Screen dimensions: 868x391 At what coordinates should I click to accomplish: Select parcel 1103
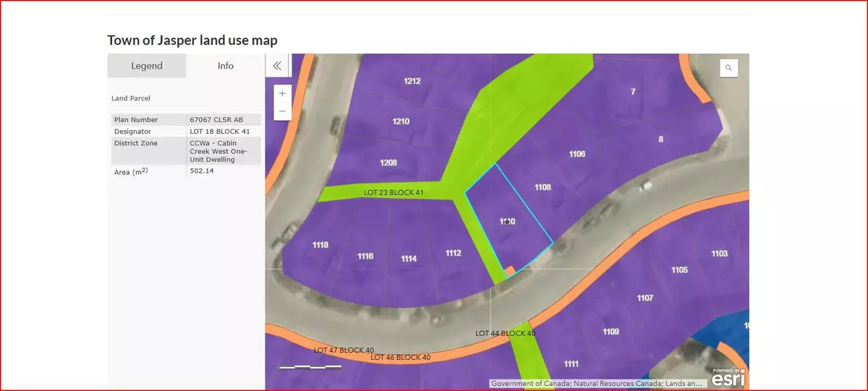click(719, 254)
